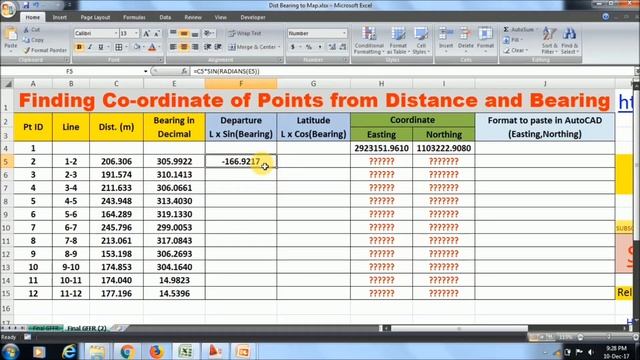Open the font size dropdown
Viewport: 640px width, 360px height.
136,33
